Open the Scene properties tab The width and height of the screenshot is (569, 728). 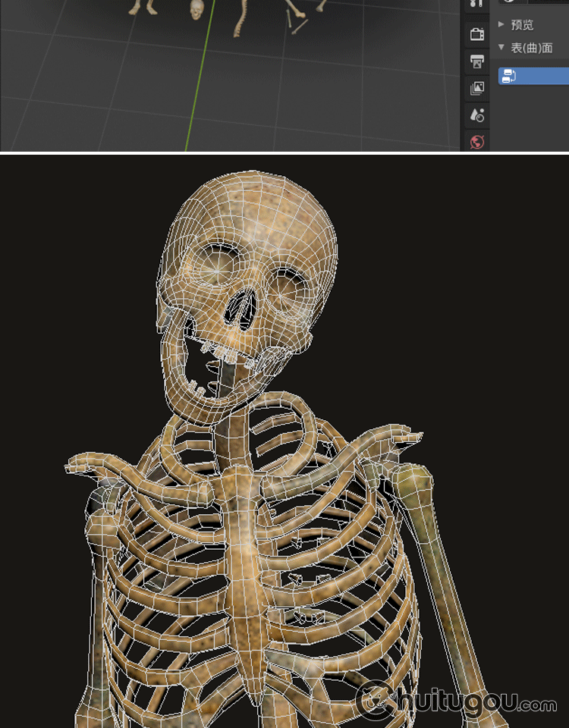pos(476,115)
